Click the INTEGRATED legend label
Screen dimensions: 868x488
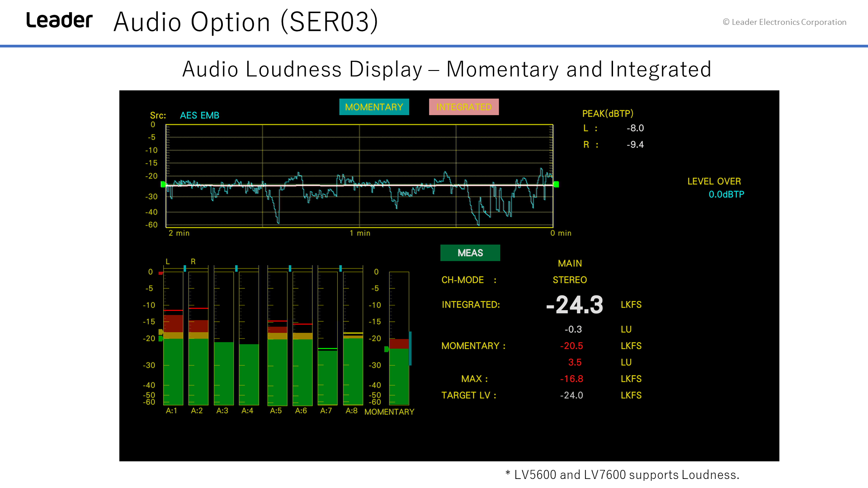click(464, 107)
